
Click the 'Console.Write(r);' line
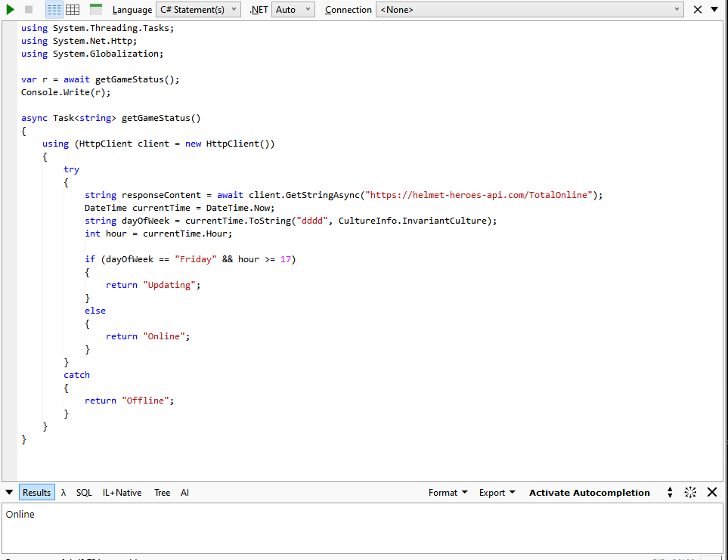(x=66, y=92)
